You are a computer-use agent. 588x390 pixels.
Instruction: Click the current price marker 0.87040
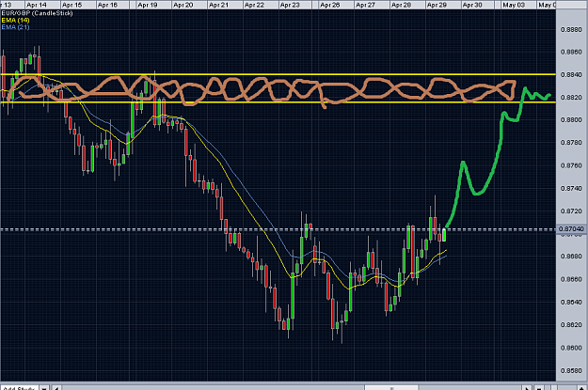point(571,229)
